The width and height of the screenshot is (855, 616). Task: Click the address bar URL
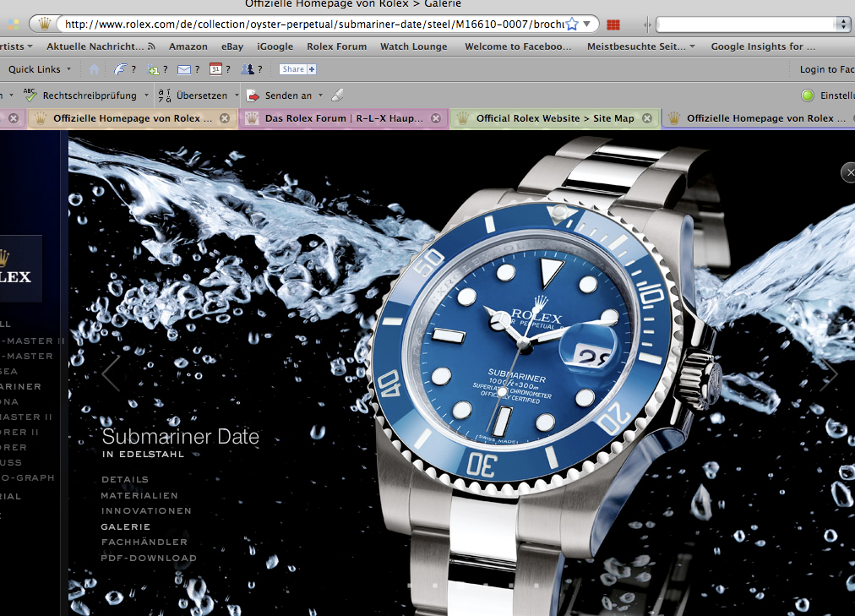314,24
